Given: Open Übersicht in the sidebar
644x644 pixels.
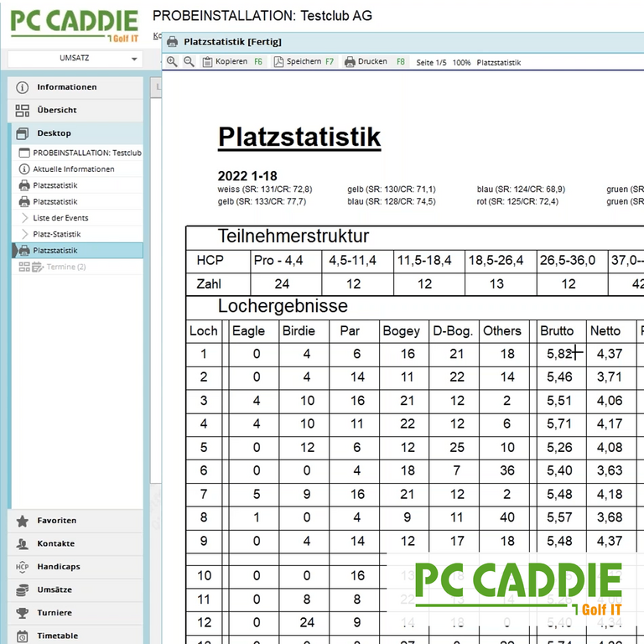Looking at the screenshot, I should coord(75,110).
